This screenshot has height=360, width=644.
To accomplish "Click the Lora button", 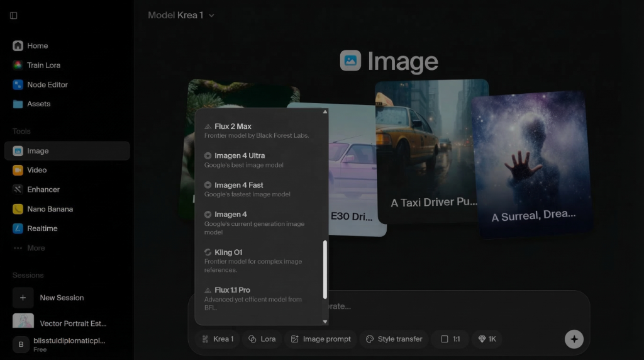I will [x=262, y=339].
